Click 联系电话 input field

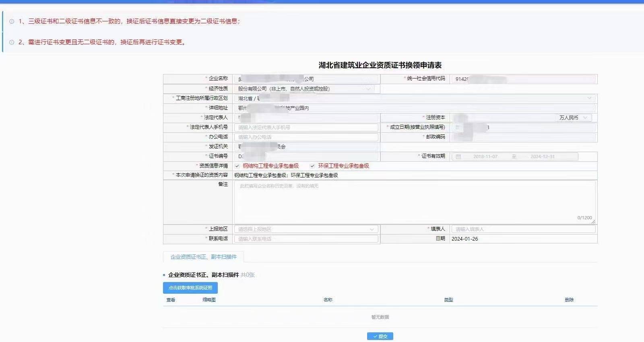tap(306, 239)
